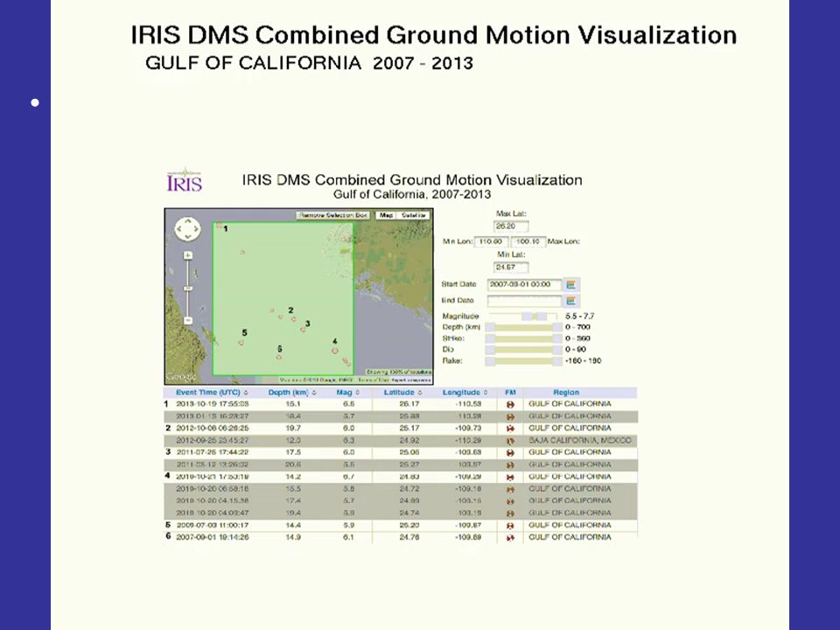
Task: Switch map view to Satellite
Action: point(414,215)
